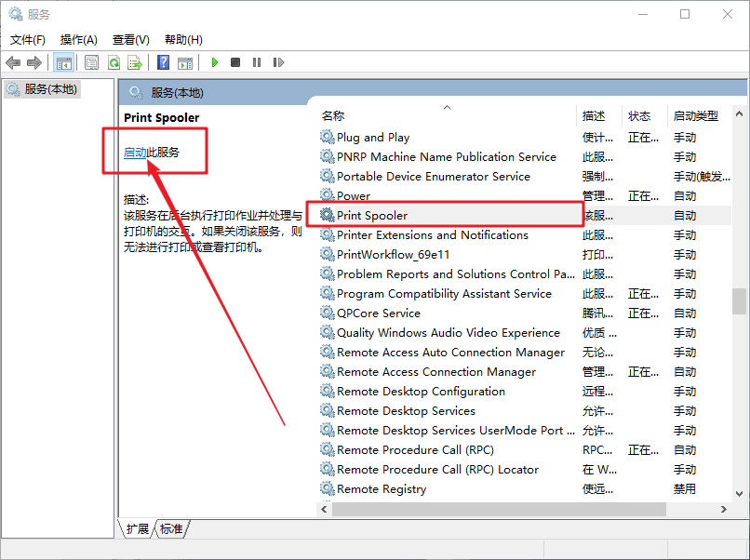Click the Refresh toolbar icon
The image size is (750, 560).
tap(114, 62)
